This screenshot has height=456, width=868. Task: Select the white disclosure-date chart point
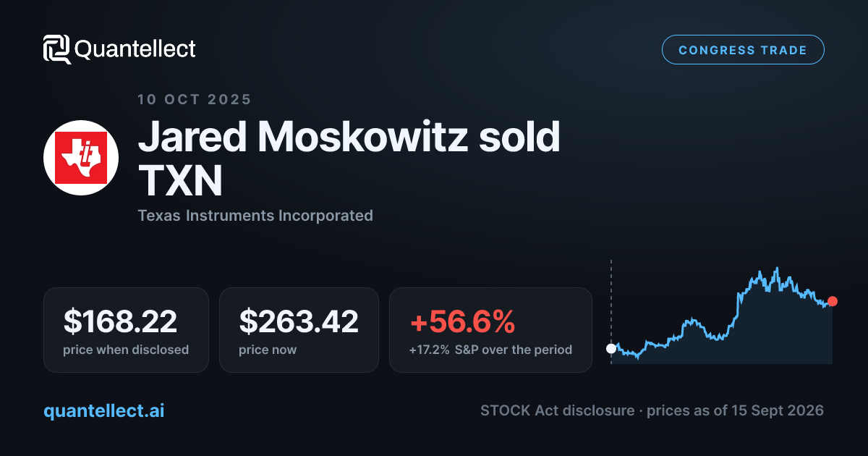coord(611,348)
